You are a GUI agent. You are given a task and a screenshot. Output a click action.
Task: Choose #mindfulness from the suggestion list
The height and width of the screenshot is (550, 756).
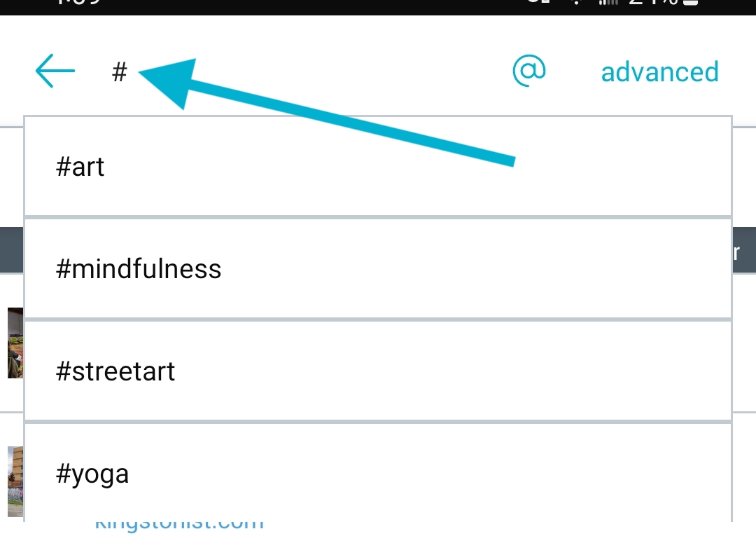tap(378, 269)
